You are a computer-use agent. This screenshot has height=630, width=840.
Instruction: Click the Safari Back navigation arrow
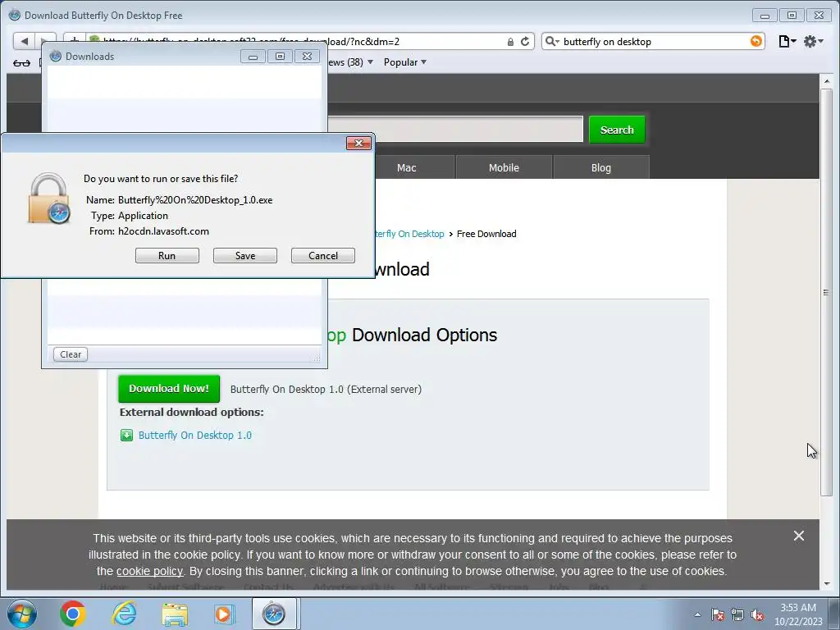(24, 41)
